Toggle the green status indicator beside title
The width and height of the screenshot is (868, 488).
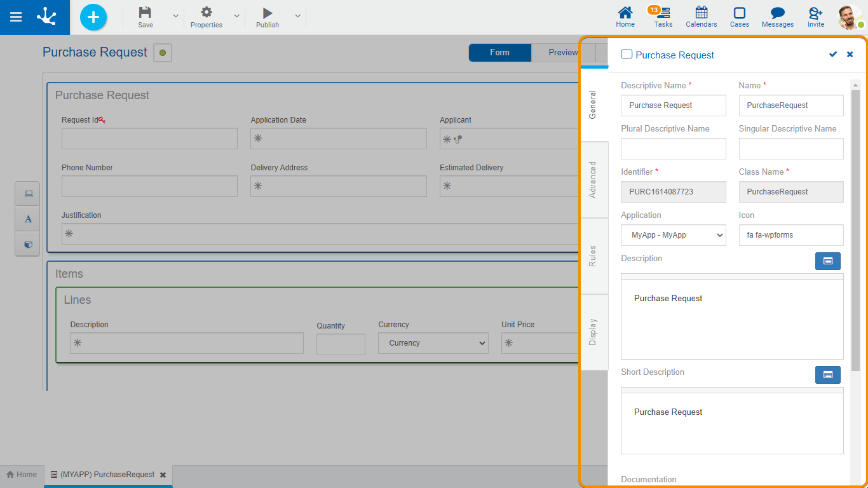[x=163, y=53]
